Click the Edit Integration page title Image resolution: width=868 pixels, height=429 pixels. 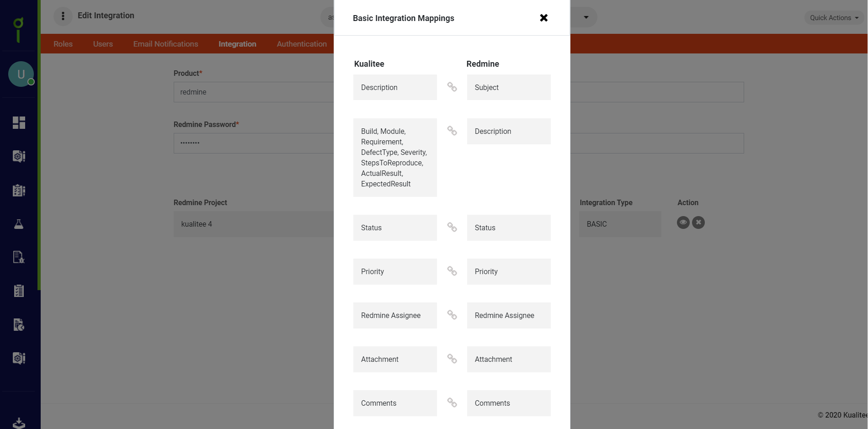click(106, 16)
